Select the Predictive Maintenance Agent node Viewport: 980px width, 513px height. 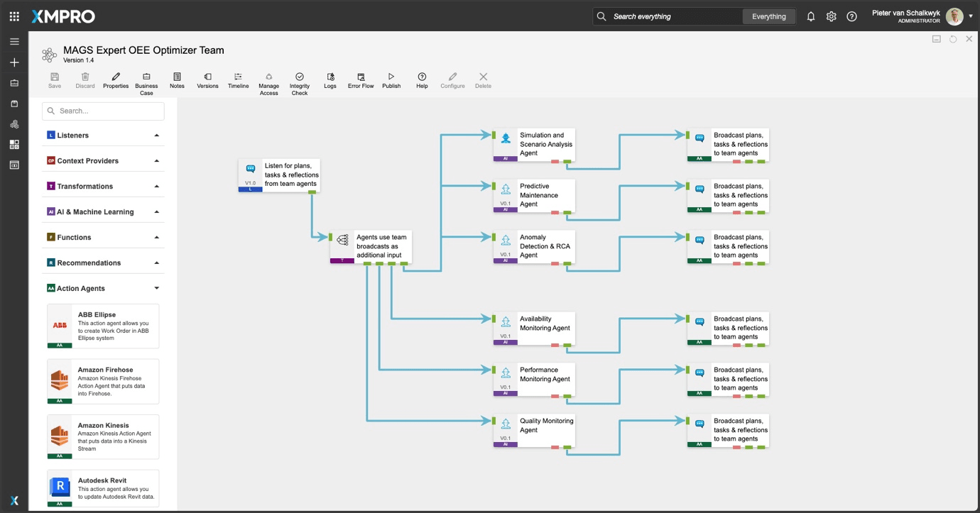coord(534,195)
